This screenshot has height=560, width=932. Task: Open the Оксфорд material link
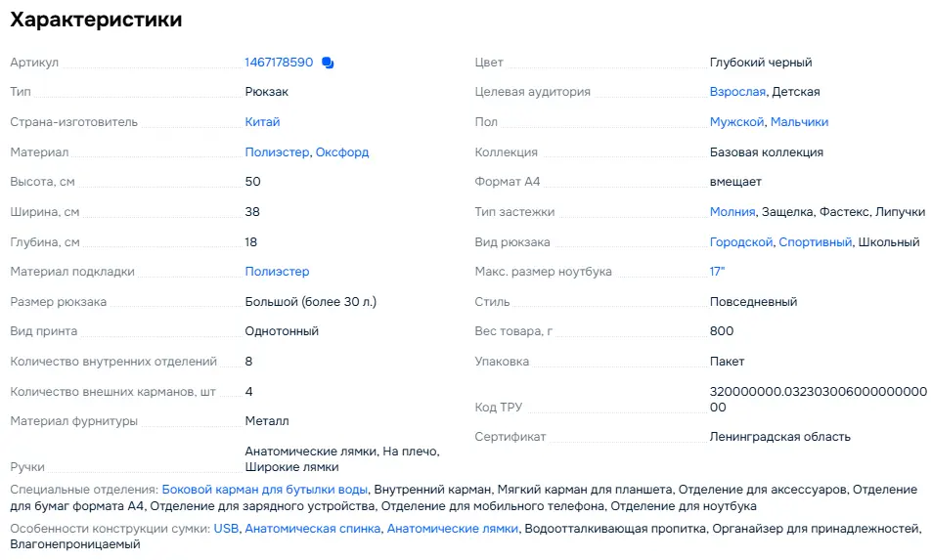click(x=342, y=152)
